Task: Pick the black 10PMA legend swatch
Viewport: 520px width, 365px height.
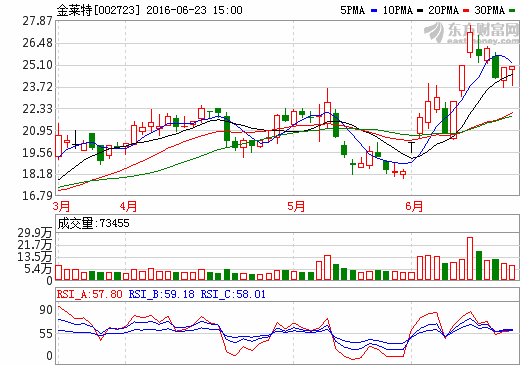Action: 420,11
